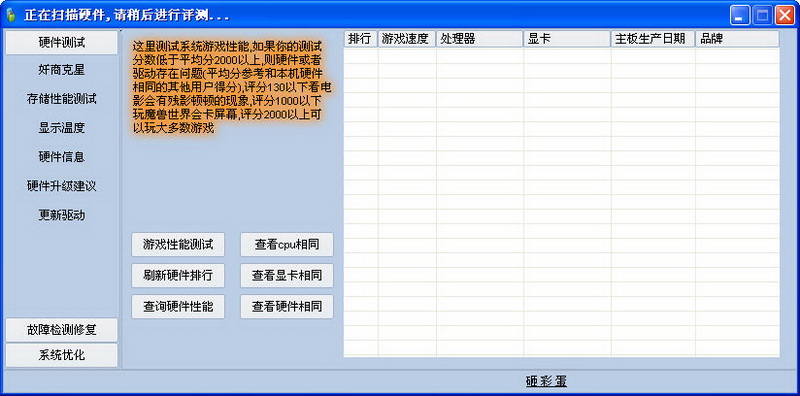Sort table by 排行 column header
Image resolution: width=800 pixels, height=396 pixels.
361,39
